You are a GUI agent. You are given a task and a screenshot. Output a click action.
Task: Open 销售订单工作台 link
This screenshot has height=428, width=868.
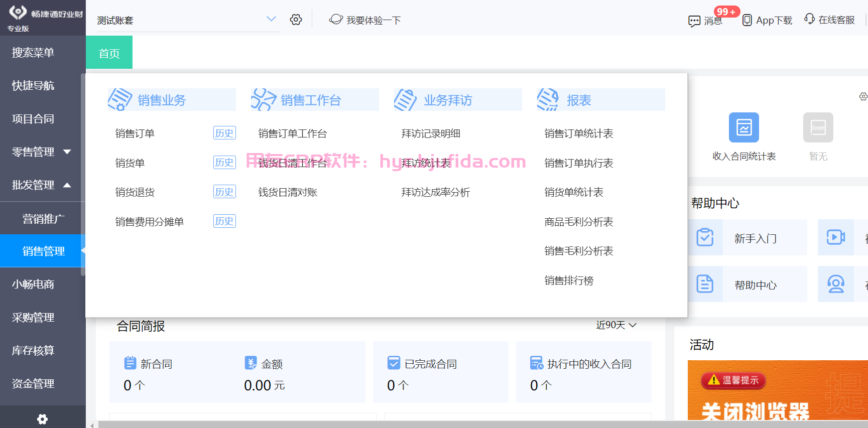pyautogui.click(x=293, y=133)
